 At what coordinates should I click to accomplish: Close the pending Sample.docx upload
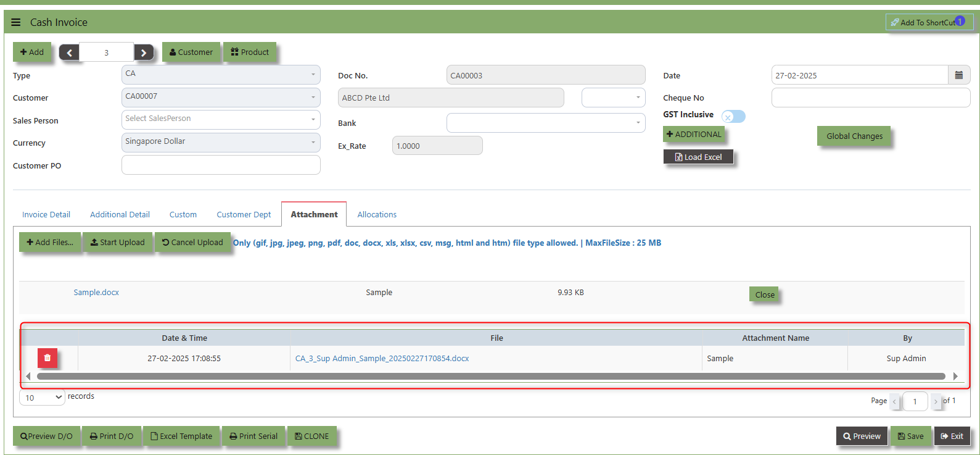[764, 294]
